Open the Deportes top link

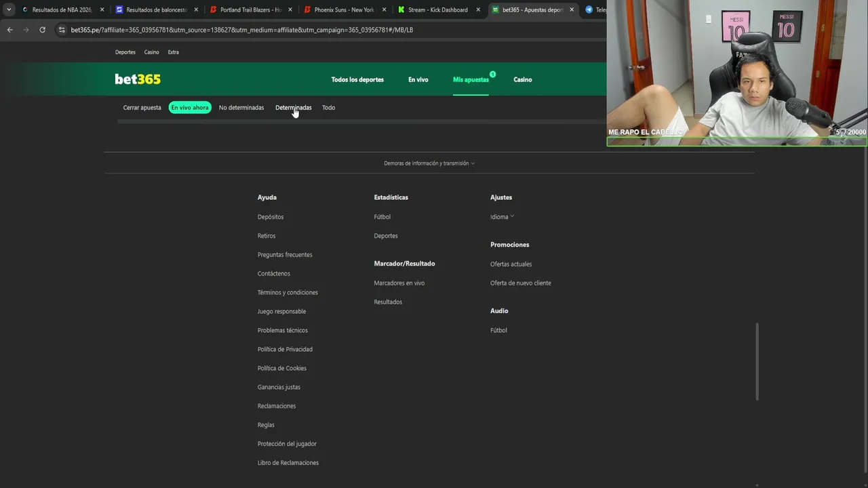125,52
